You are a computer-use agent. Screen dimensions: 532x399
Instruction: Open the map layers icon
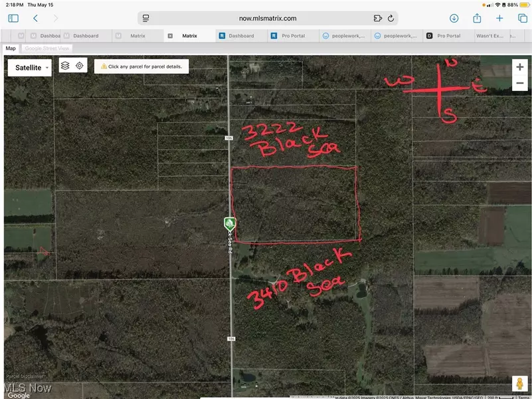64,65
